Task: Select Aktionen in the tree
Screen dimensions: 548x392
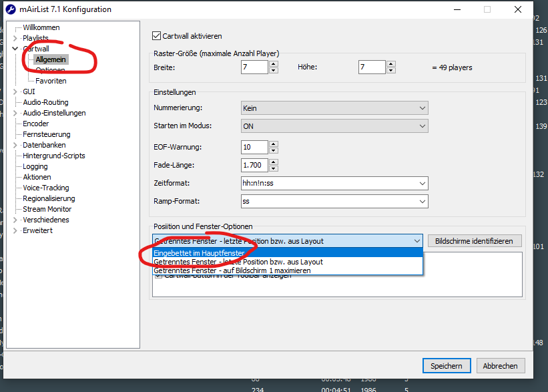Action: (37, 177)
